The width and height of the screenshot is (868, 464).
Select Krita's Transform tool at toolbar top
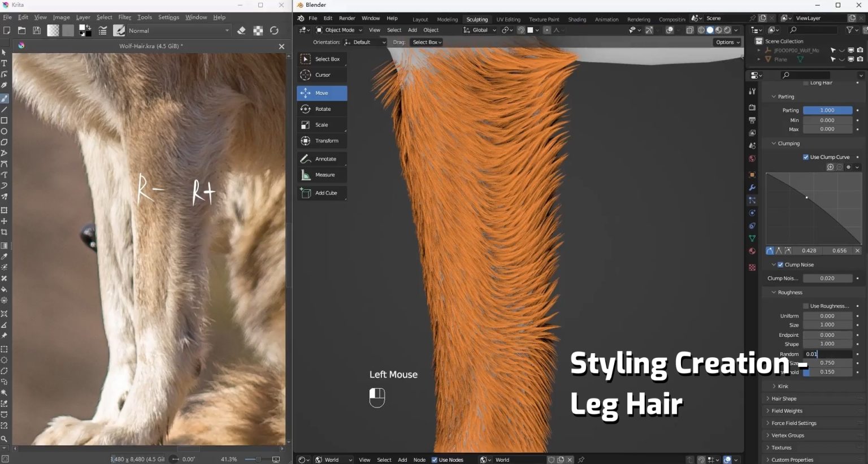coord(5,210)
